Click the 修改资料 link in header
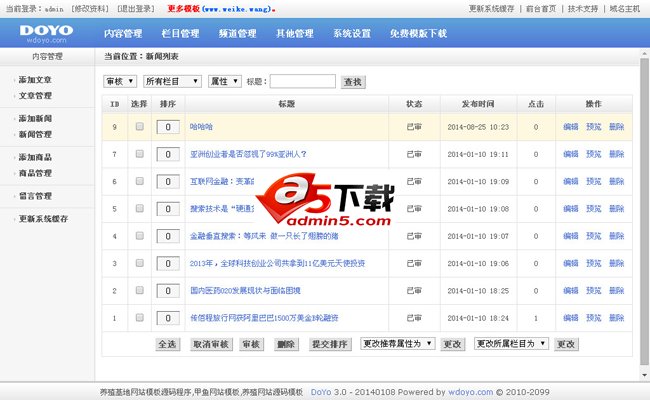Screen dimensions: 650x400 click(x=90, y=9)
